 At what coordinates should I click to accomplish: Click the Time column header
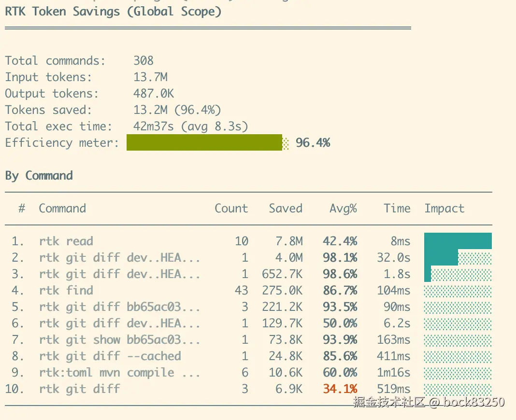pos(397,208)
